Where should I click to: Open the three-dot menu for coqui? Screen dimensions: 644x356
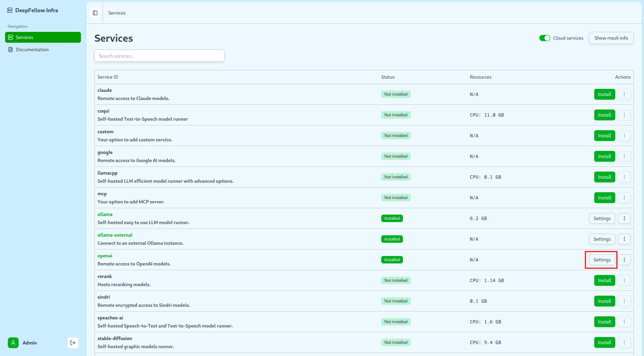pos(624,115)
